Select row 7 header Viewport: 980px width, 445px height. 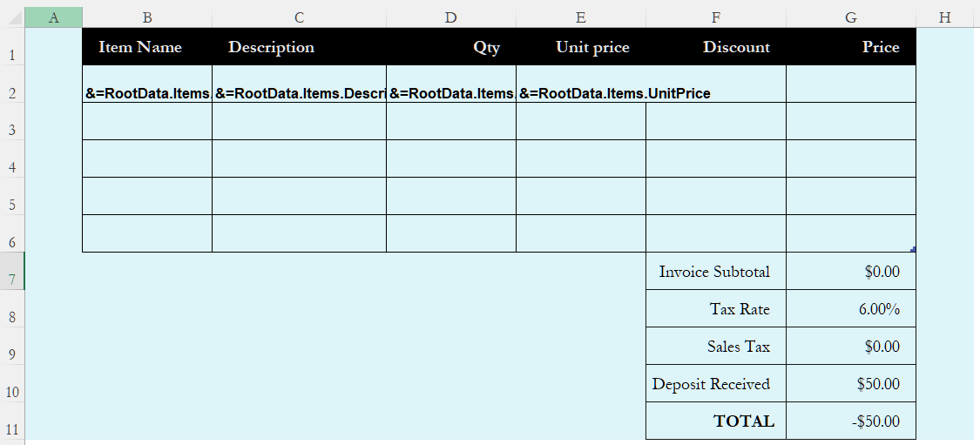click(x=12, y=271)
